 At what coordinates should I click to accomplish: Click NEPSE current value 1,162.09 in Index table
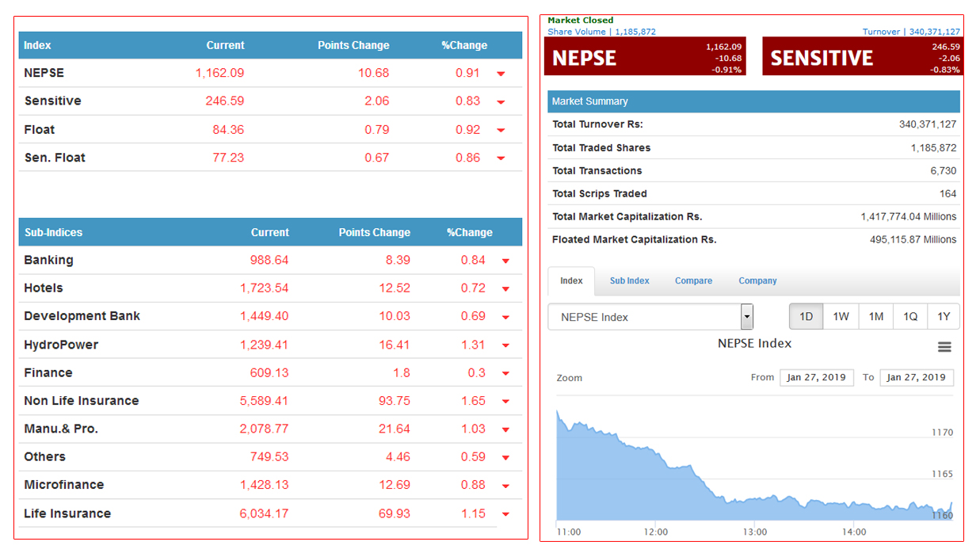point(219,73)
